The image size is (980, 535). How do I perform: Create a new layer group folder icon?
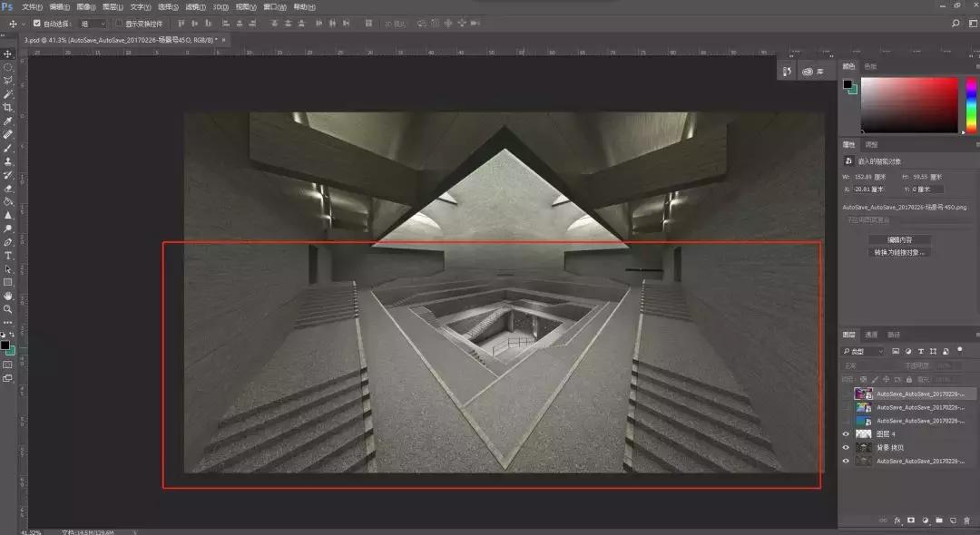[x=939, y=520]
